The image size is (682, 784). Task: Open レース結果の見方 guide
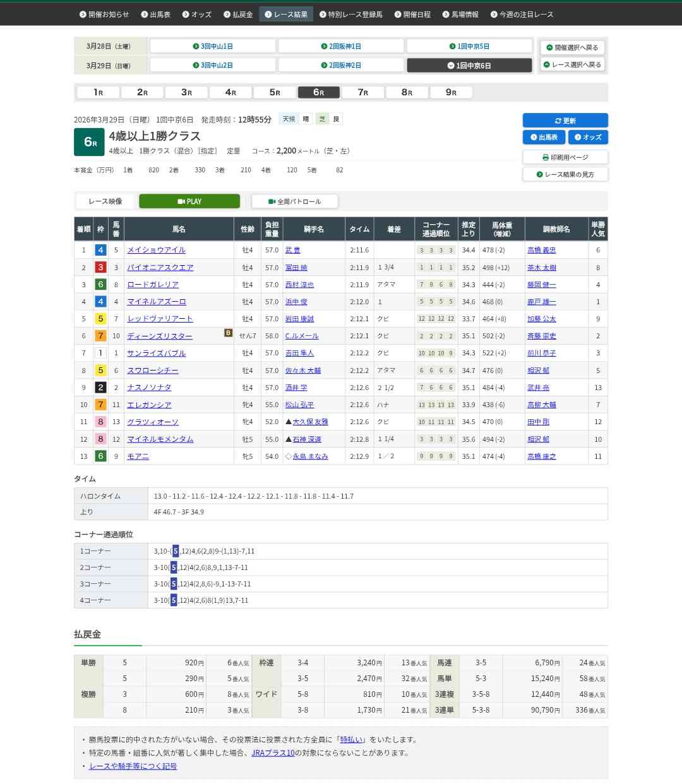point(565,174)
